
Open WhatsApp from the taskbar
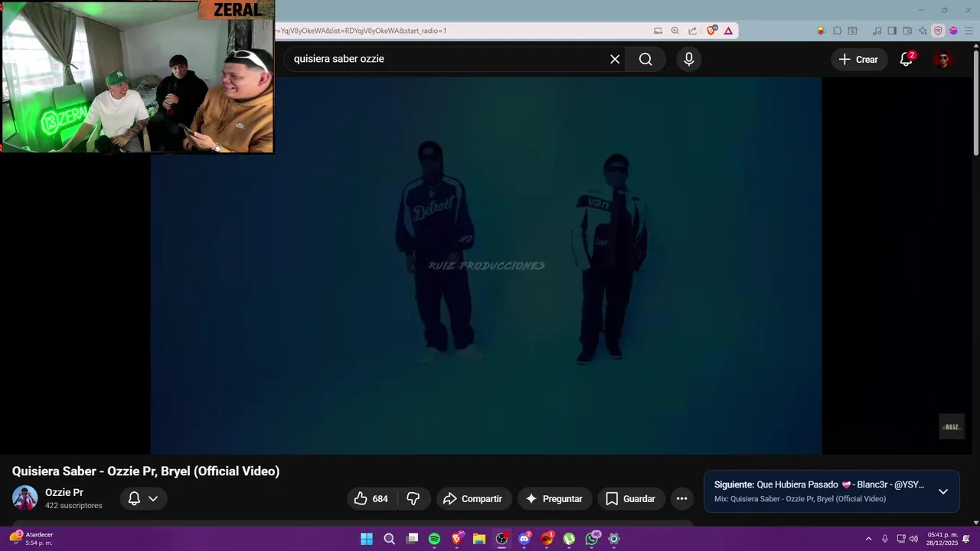click(x=592, y=539)
